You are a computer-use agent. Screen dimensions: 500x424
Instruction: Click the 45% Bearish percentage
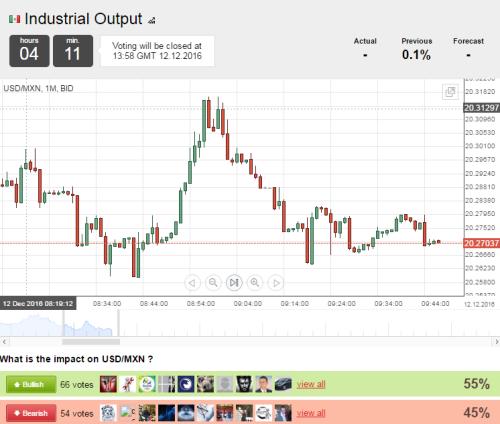coord(477,413)
